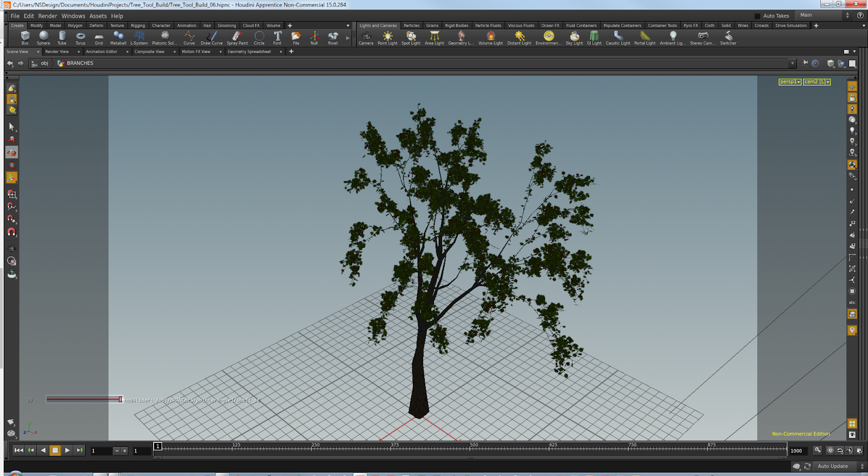Add a Spot Light
868x476 pixels.
(x=411, y=38)
